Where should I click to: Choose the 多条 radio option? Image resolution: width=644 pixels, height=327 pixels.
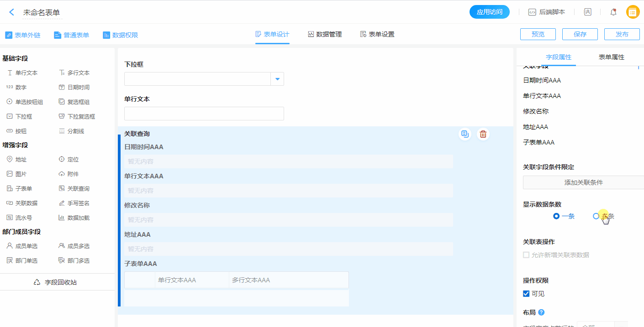(x=596, y=216)
